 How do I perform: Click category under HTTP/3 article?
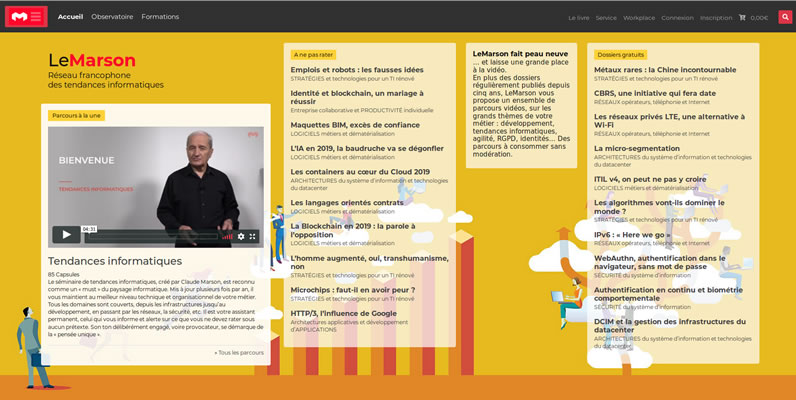[349, 326]
